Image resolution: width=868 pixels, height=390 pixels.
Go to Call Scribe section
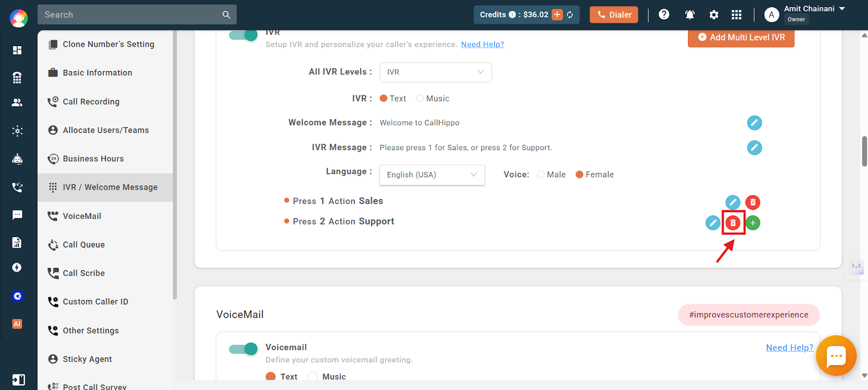click(x=105, y=273)
